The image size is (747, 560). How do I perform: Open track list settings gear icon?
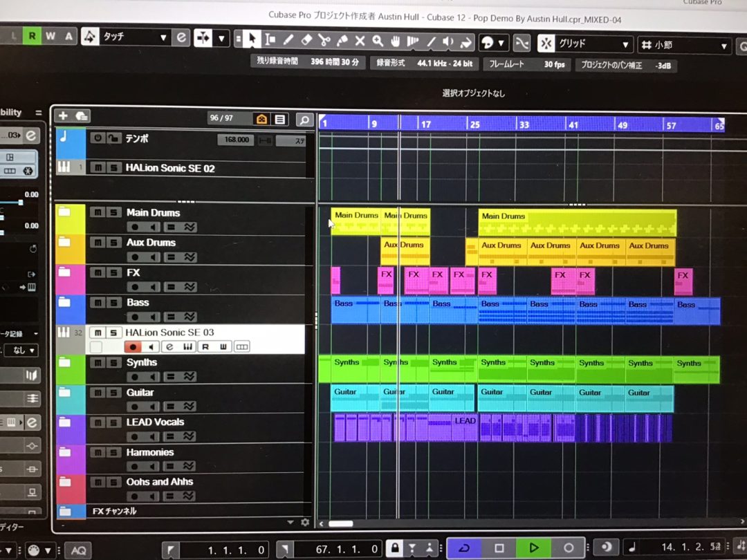tap(306, 523)
